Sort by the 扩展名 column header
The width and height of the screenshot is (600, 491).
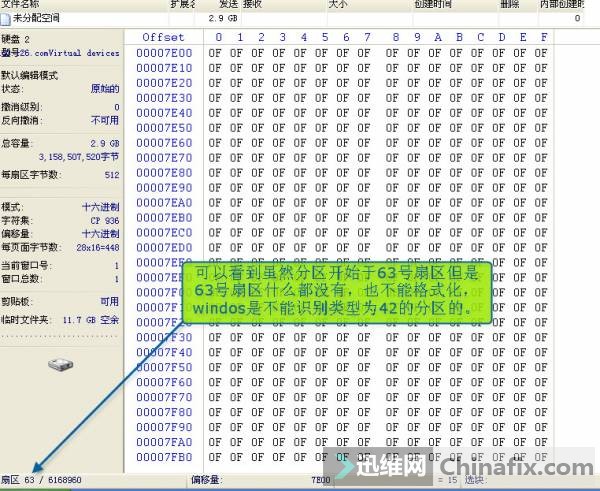(183, 4)
